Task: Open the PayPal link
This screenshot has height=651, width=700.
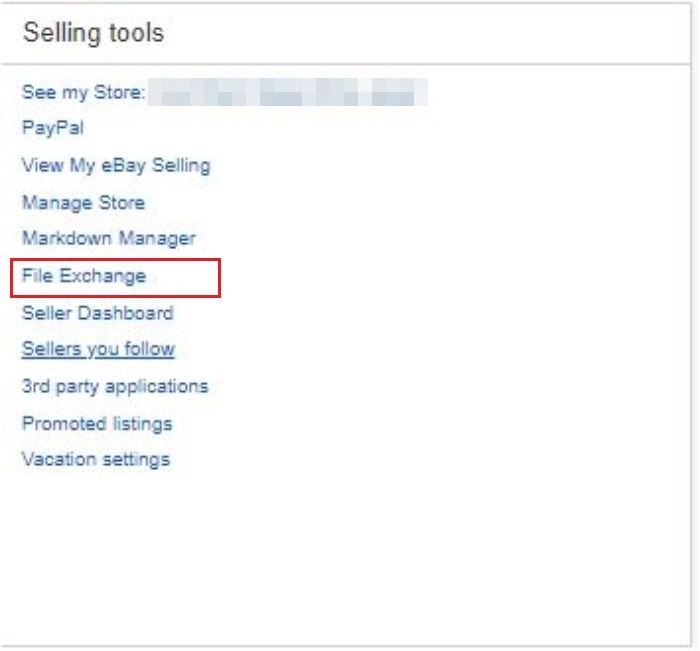Action: (53, 128)
